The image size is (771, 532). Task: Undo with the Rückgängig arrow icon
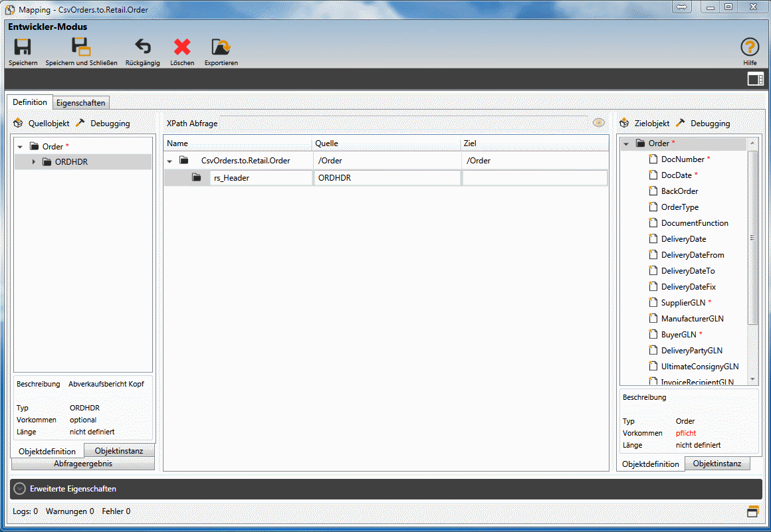point(142,47)
